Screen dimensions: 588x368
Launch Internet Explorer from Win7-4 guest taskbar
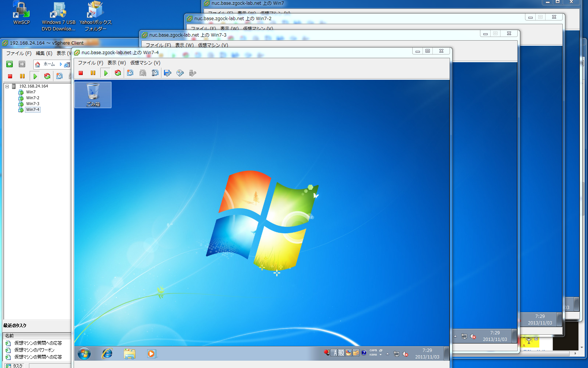coord(107,354)
